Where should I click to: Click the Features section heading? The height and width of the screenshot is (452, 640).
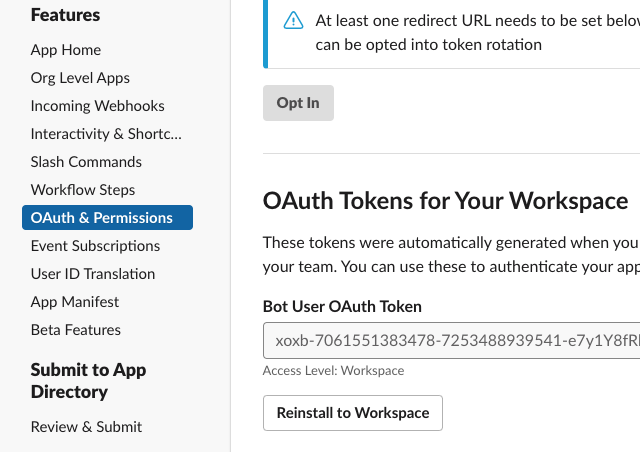tap(65, 15)
